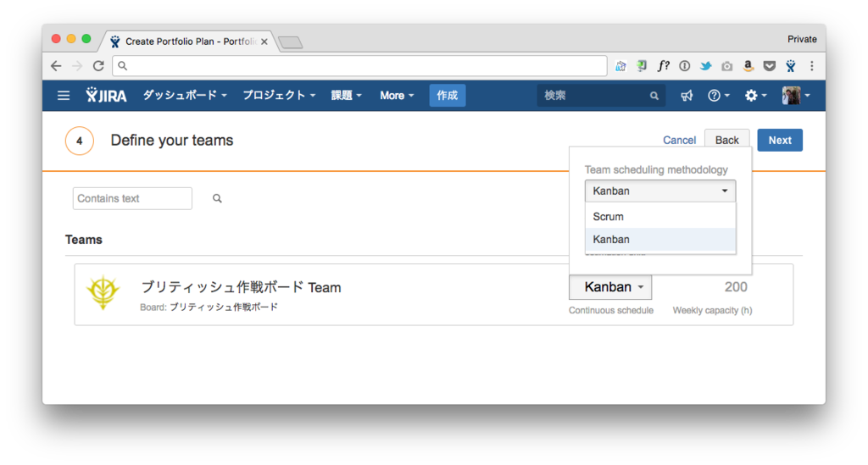Click the blue 作成 create button
The width and height of the screenshot is (868, 465).
click(448, 96)
